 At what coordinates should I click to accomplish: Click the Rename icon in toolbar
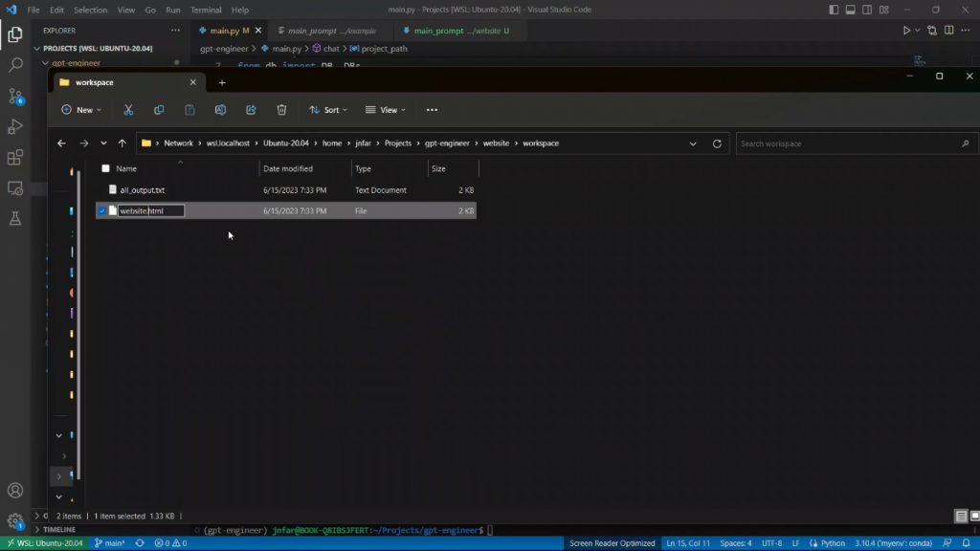[220, 110]
